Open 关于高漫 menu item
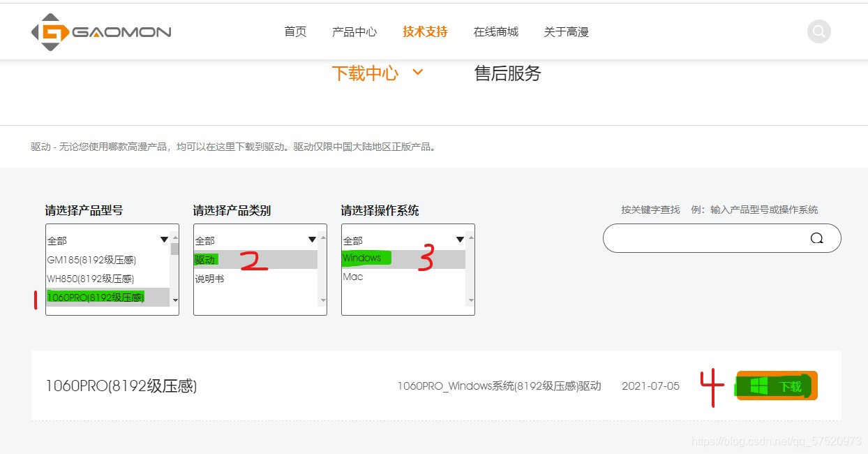 tap(566, 31)
